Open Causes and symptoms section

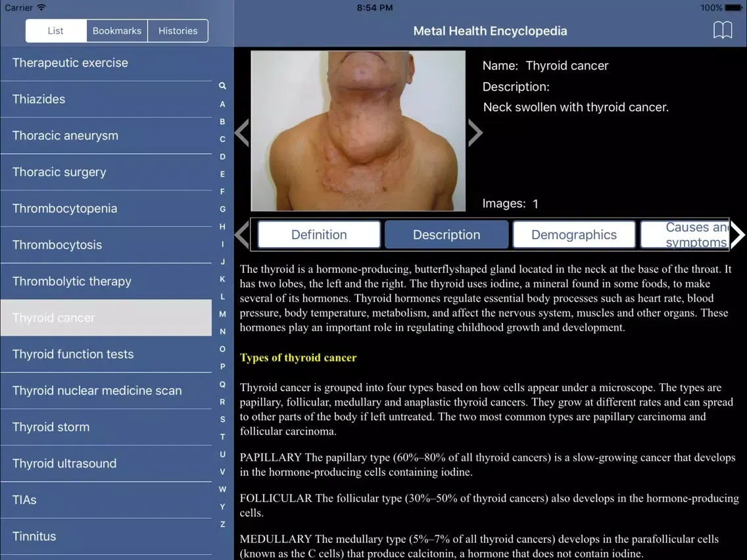(685, 235)
